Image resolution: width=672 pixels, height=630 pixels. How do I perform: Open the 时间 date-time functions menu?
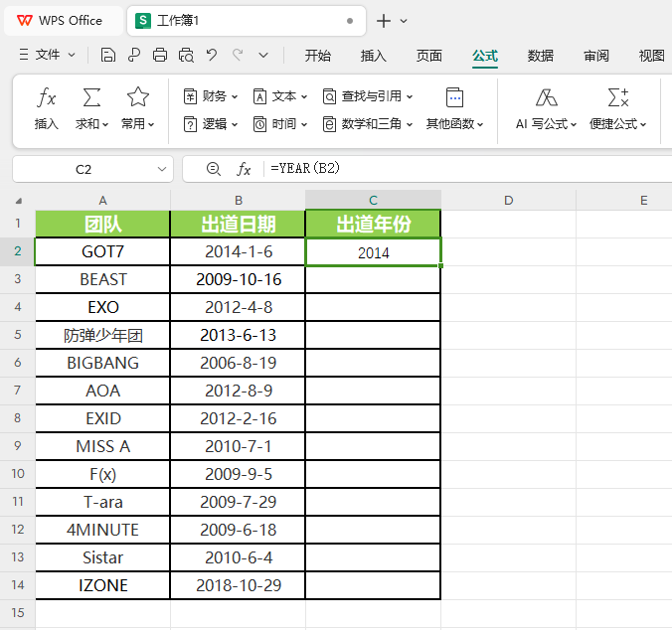point(280,124)
